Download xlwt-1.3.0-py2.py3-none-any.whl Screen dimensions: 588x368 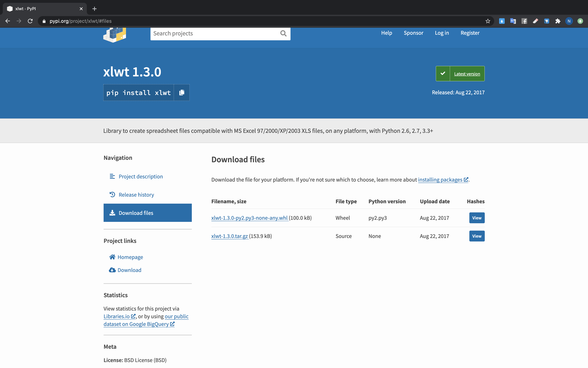[250, 218]
